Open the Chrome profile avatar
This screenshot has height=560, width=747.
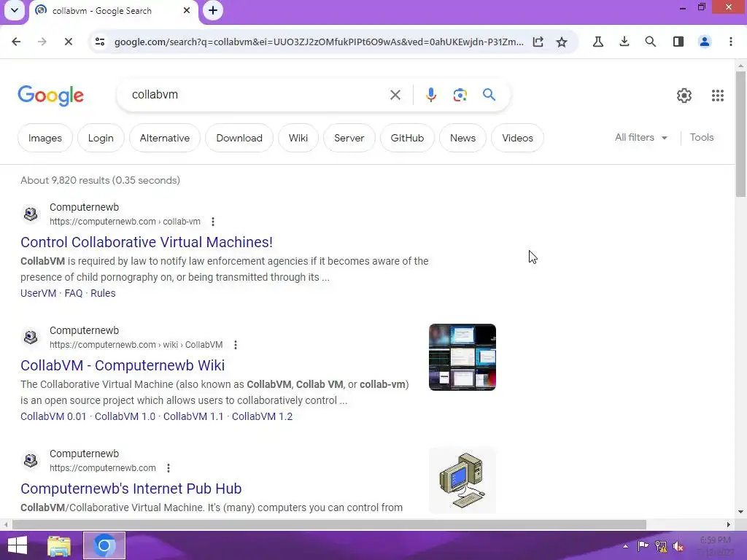pos(705,42)
